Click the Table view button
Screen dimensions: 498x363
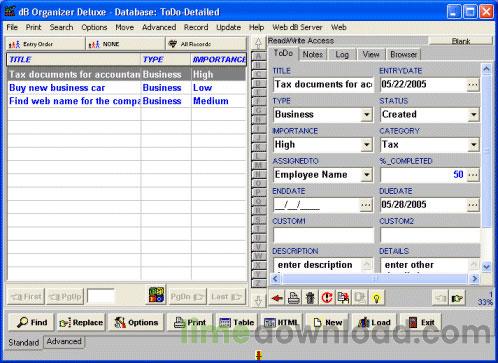point(236,322)
